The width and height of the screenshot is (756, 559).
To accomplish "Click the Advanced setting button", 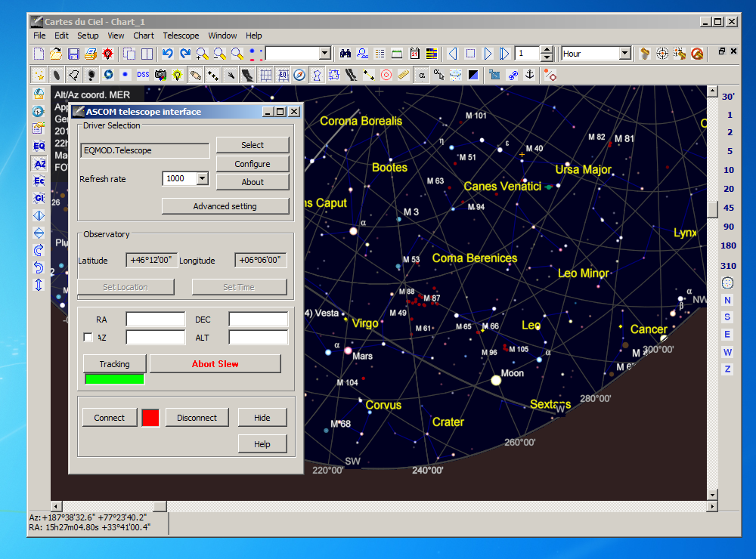I will click(225, 206).
